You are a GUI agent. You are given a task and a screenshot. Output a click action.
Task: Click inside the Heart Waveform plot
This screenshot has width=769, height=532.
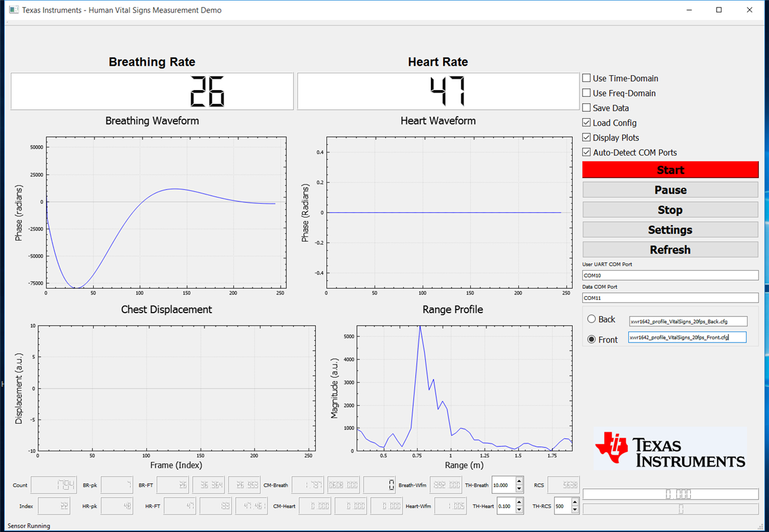coord(449,213)
